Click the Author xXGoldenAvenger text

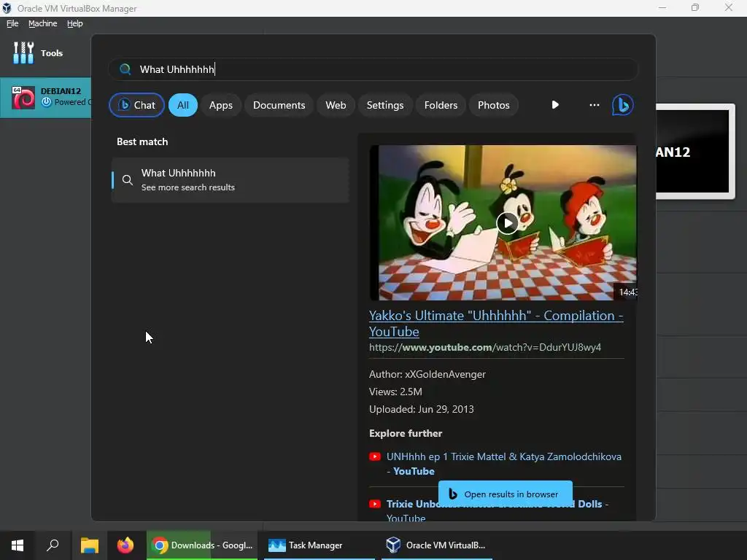click(x=427, y=374)
